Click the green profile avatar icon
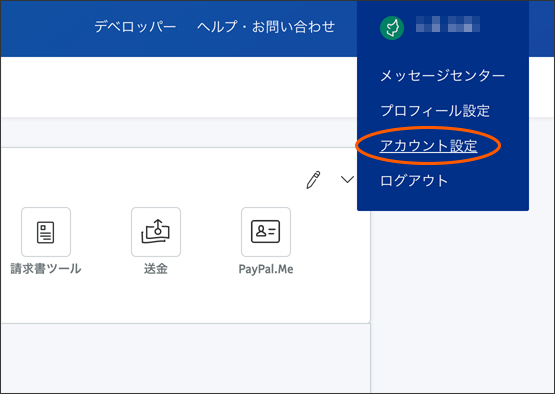The height and width of the screenshot is (394, 555). pyautogui.click(x=392, y=28)
